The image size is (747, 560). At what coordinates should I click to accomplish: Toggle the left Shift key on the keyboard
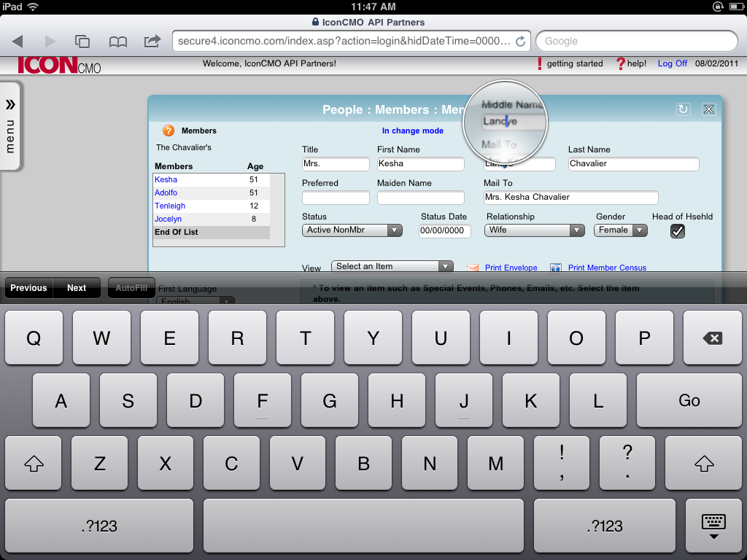(x=33, y=463)
